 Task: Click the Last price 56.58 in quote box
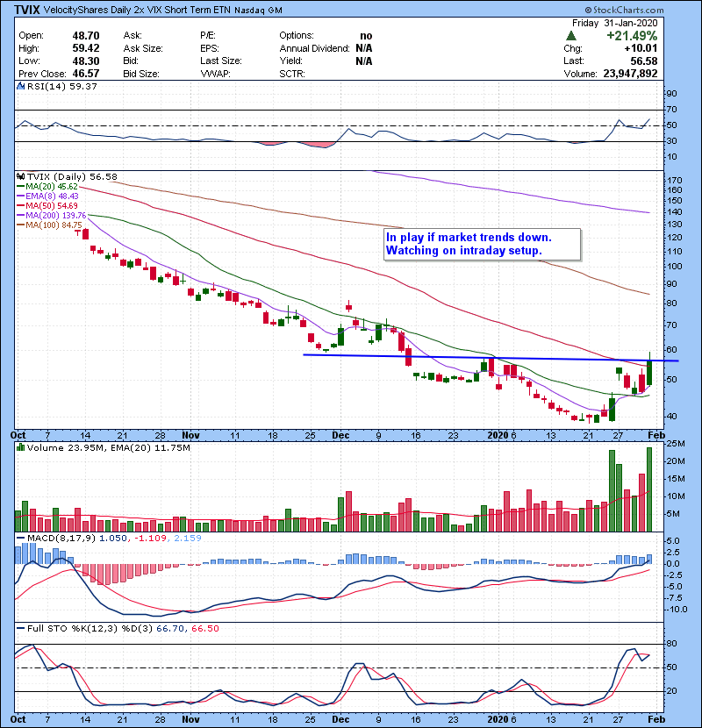point(644,61)
